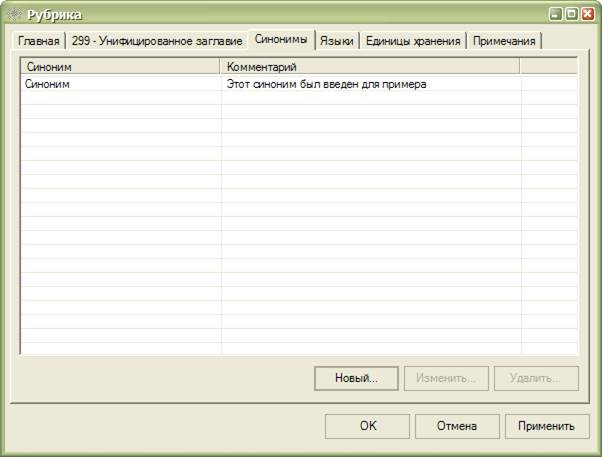Viewport: 602px width, 457px height.
Task: Click the Рубрика window icon in title bar
Action: 13,14
